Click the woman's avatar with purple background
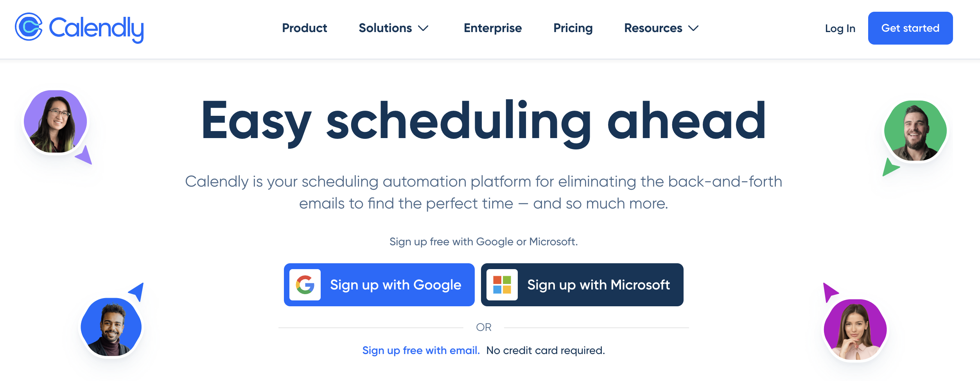Viewport: 980px width, 381px height. [x=56, y=122]
